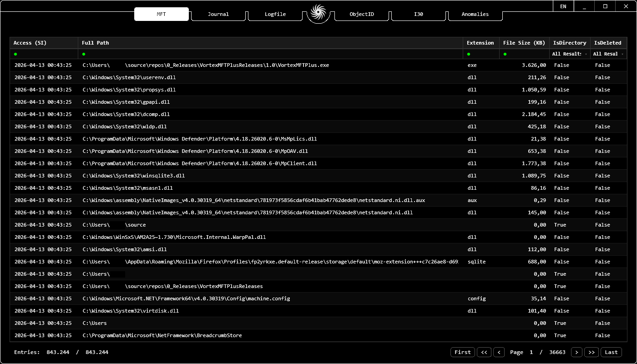Open the IsDirectory All Results dropdown
The height and width of the screenshot is (364, 637).
click(x=569, y=54)
